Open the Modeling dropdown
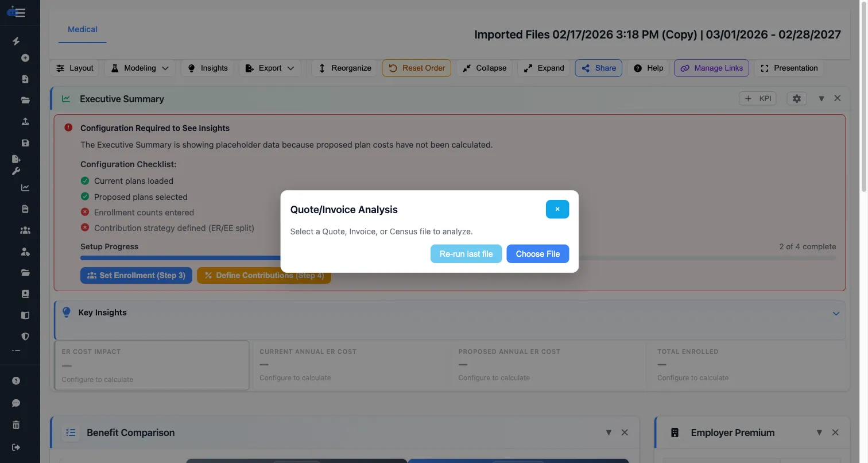Viewport: 868px width, 463px height. click(x=139, y=68)
